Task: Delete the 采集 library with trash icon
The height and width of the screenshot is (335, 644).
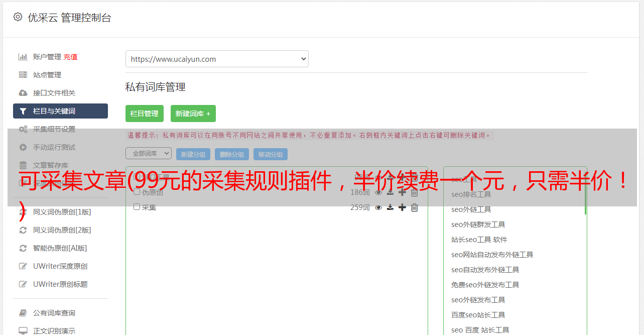Action: pyautogui.click(x=415, y=207)
